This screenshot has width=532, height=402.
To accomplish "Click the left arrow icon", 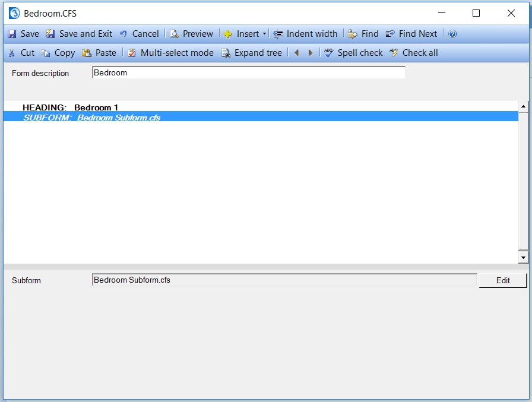I will [296, 53].
